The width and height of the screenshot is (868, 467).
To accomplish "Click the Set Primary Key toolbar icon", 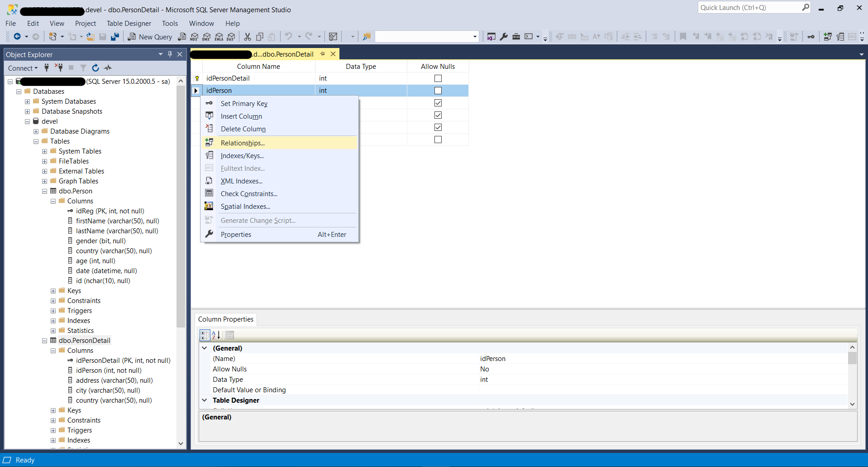I will point(811,37).
